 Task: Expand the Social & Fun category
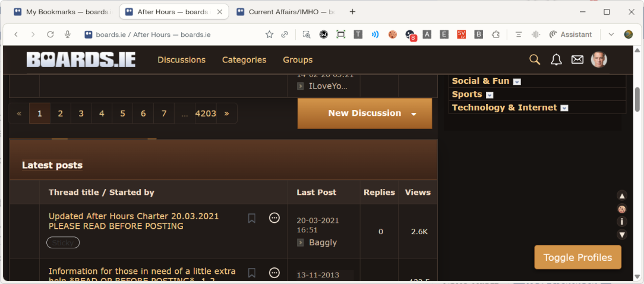coord(517,82)
